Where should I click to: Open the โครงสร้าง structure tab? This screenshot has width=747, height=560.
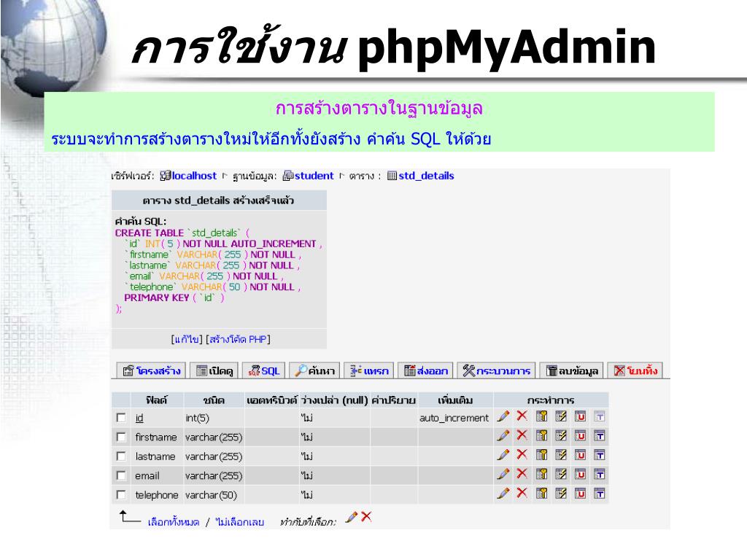tap(152, 370)
